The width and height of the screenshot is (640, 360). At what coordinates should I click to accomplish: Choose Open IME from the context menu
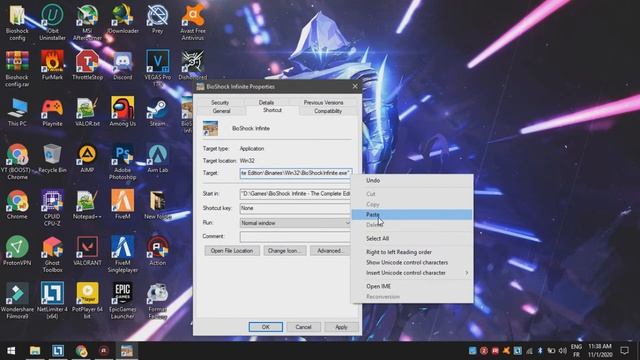(412, 286)
